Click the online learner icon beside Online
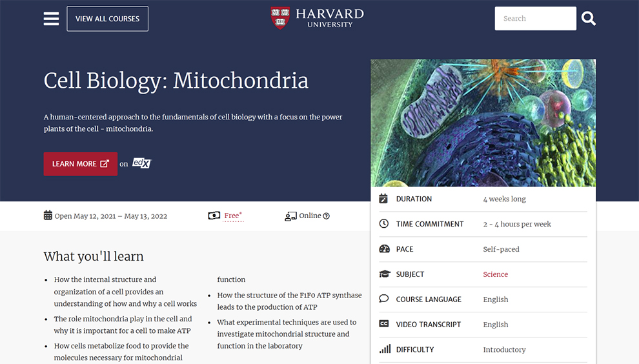Viewport: 639px width, 364px height. pos(290,216)
